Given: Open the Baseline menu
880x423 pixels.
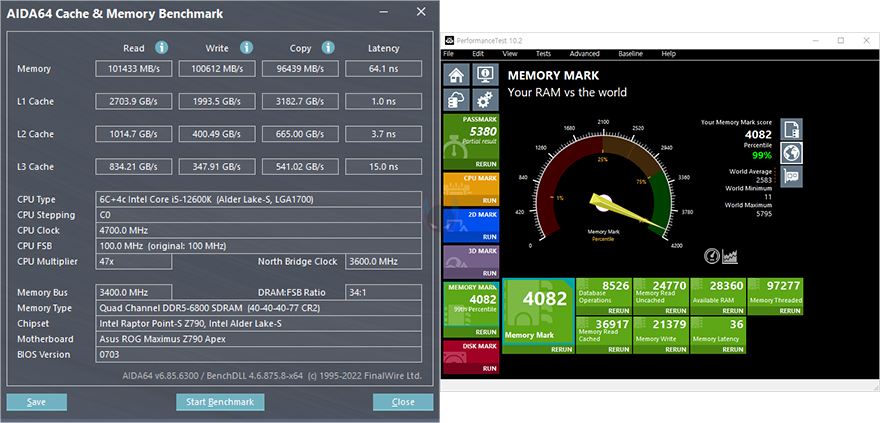Looking at the screenshot, I should [630, 54].
